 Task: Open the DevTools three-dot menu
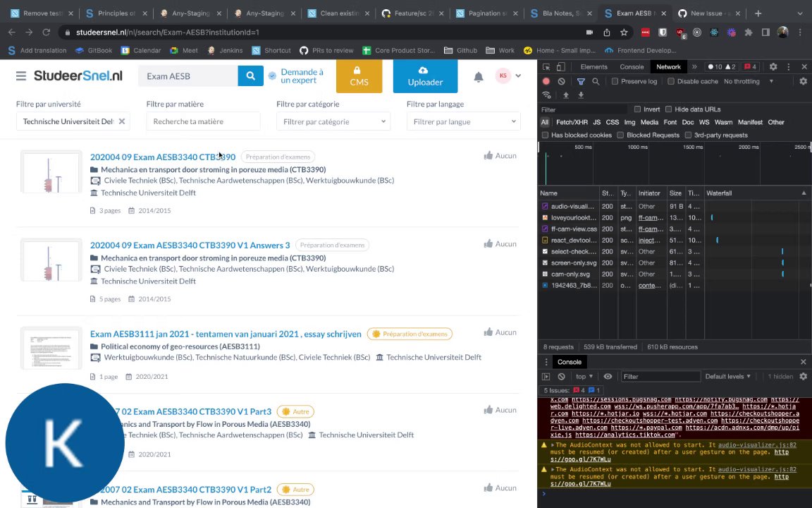tap(789, 67)
